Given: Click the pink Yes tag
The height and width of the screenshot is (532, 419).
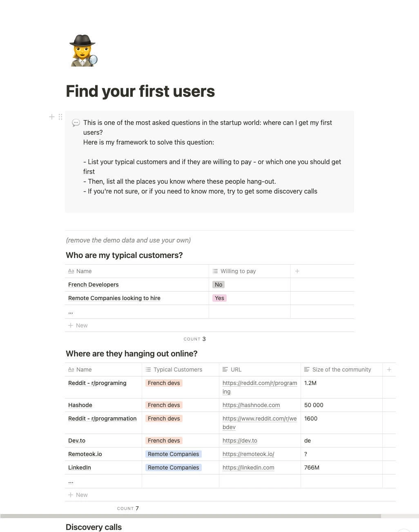Looking at the screenshot, I should (x=219, y=298).
